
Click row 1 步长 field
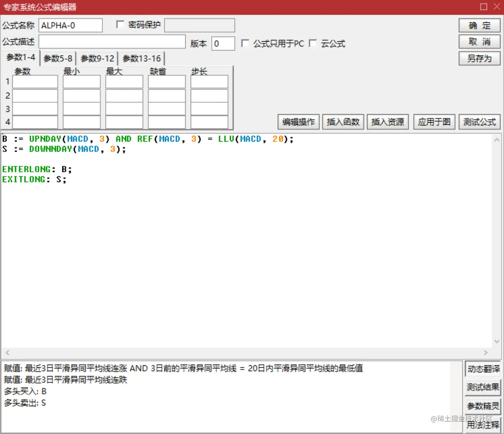coord(209,82)
